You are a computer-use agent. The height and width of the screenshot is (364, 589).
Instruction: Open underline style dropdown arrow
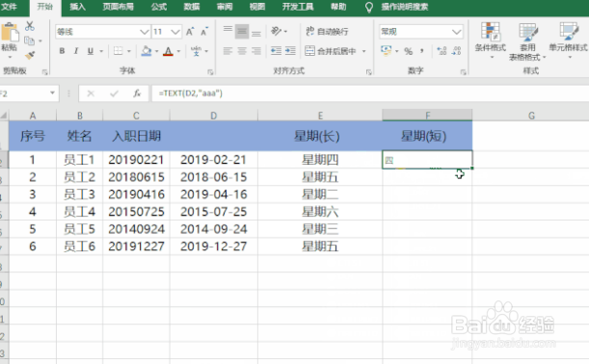pos(100,51)
